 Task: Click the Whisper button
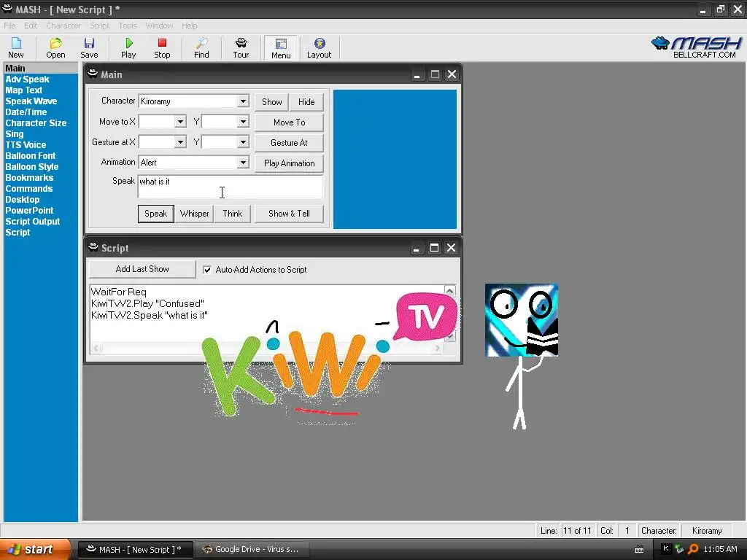click(194, 214)
